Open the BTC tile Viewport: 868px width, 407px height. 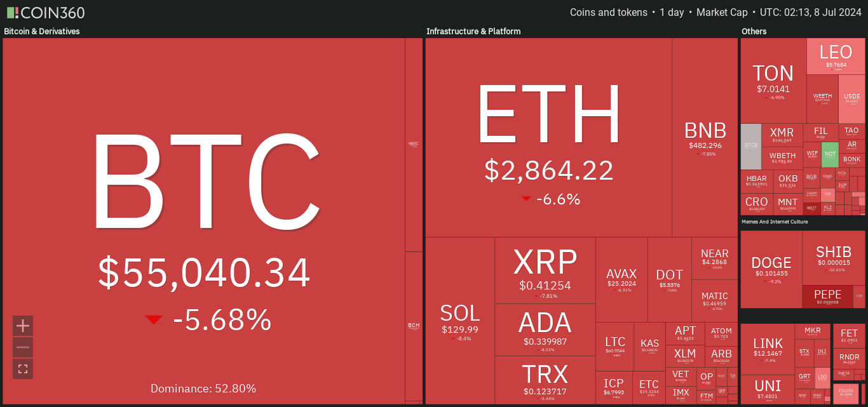click(x=203, y=220)
